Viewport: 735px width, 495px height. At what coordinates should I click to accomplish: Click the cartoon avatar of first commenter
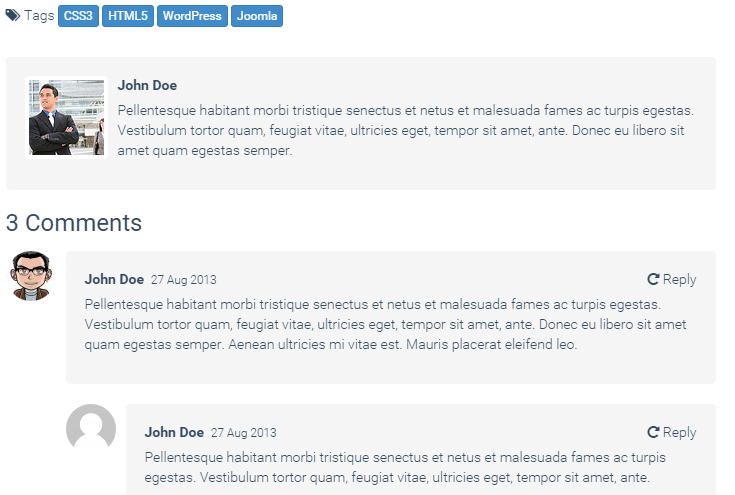[31, 276]
